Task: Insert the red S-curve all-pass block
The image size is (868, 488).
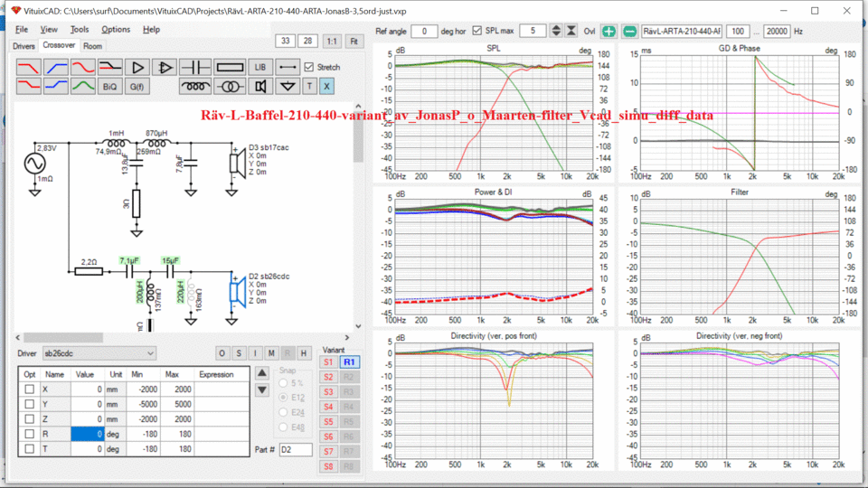Action: pyautogui.click(x=83, y=68)
